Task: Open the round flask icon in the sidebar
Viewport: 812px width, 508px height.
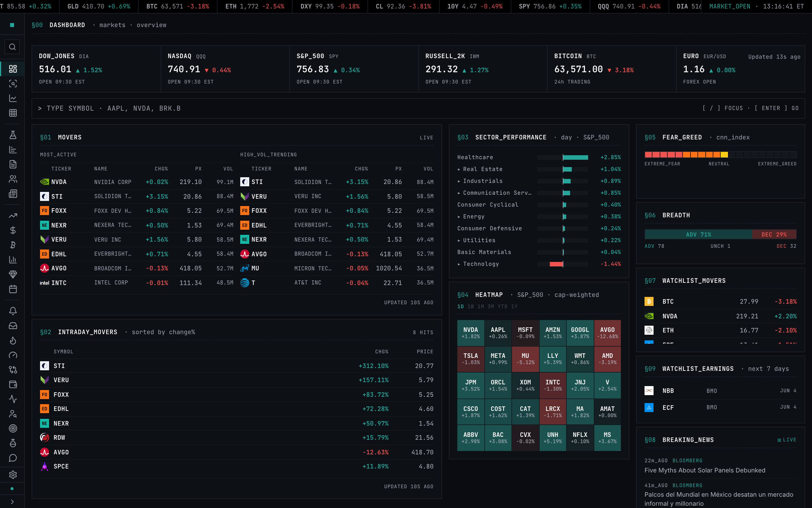Action: 13,443
